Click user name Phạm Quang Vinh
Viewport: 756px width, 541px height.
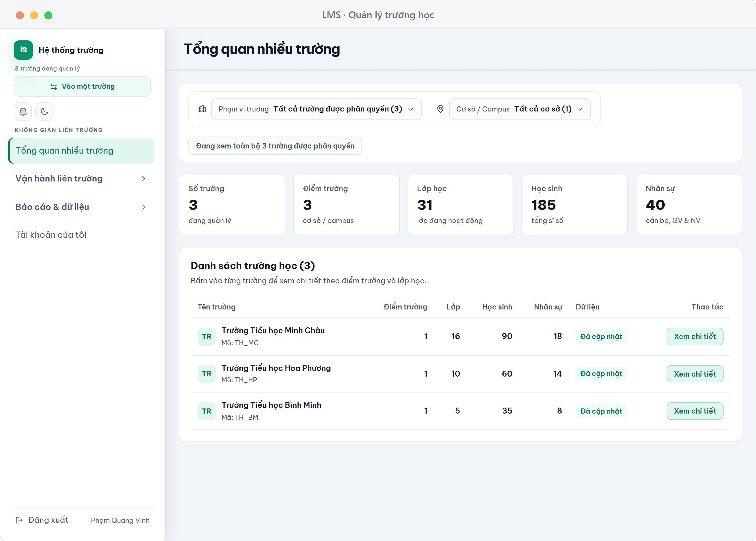[120, 520]
